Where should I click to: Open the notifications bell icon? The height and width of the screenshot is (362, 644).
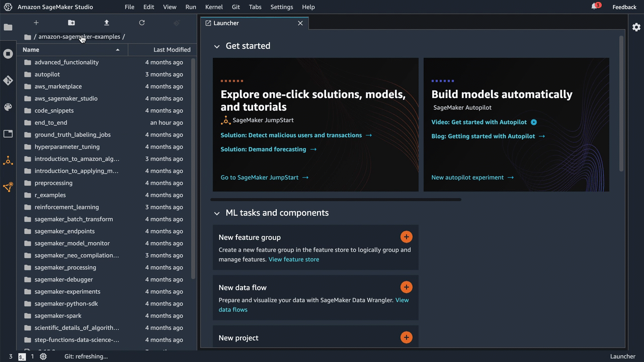[x=595, y=7]
